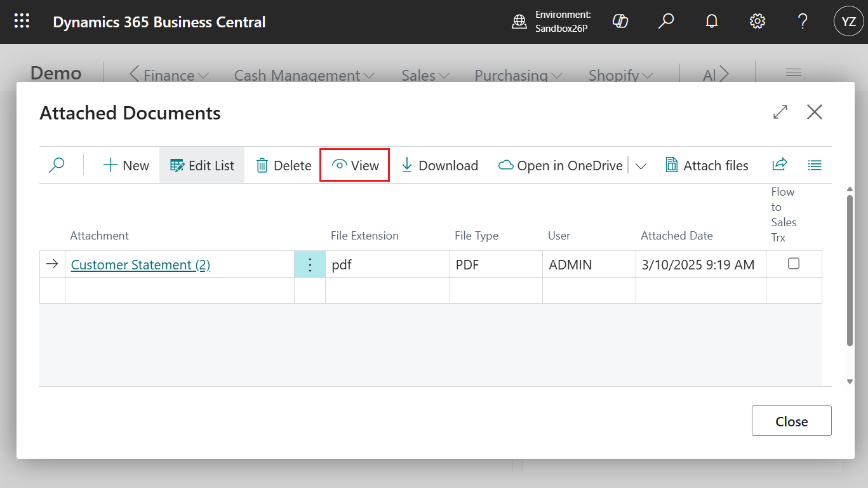Open the search magnifier in the top bar
This screenshot has width=868, height=488.
[665, 21]
